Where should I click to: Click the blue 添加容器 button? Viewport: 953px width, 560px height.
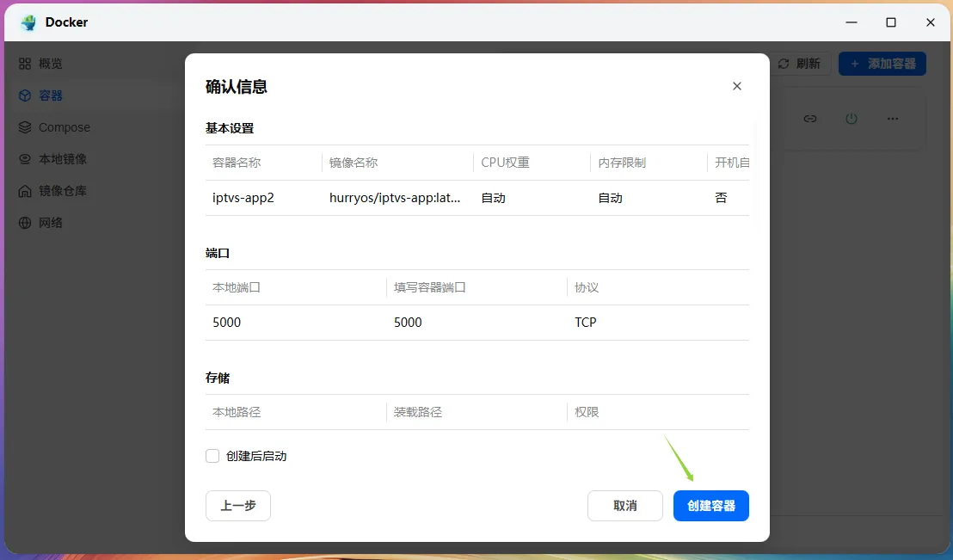[882, 64]
